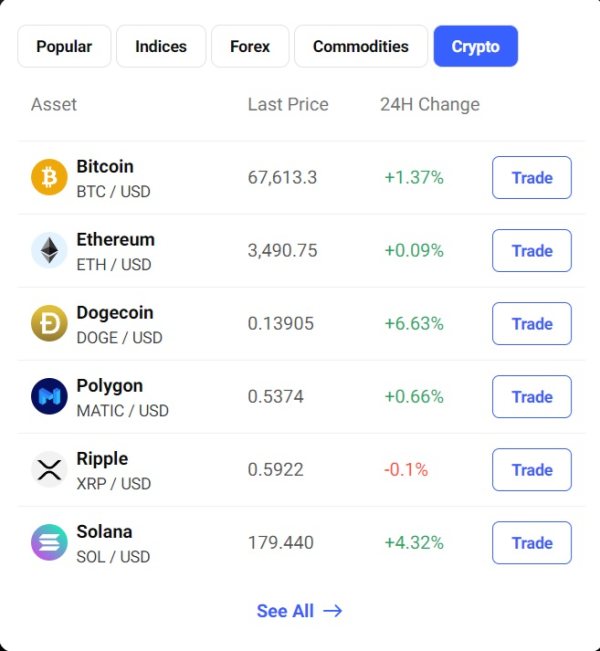Click the Dogecoin logo icon
This screenshot has width=600, height=651.
pos(49,324)
